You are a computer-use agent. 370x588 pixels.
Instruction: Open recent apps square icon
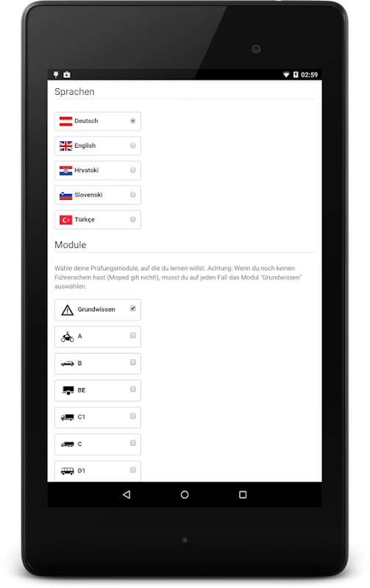tap(243, 495)
